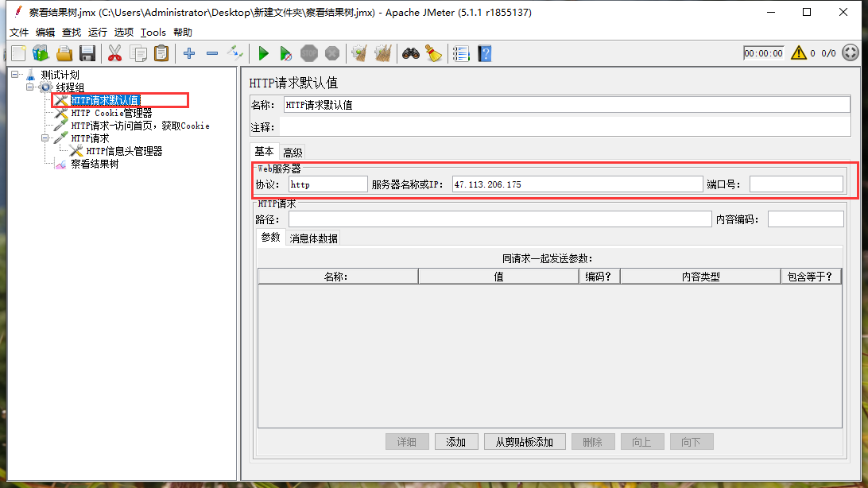
Task: Click the 注释 input field
Action: pyautogui.click(x=564, y=127)
